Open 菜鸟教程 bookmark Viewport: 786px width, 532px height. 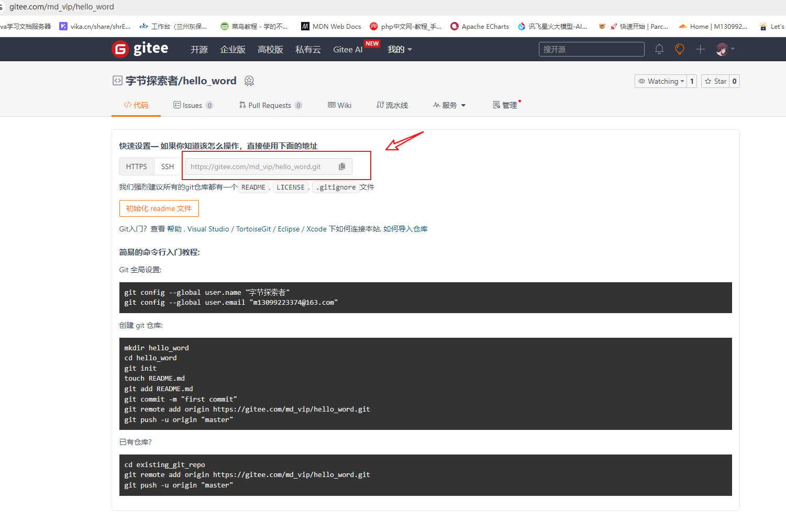point(254,26)
